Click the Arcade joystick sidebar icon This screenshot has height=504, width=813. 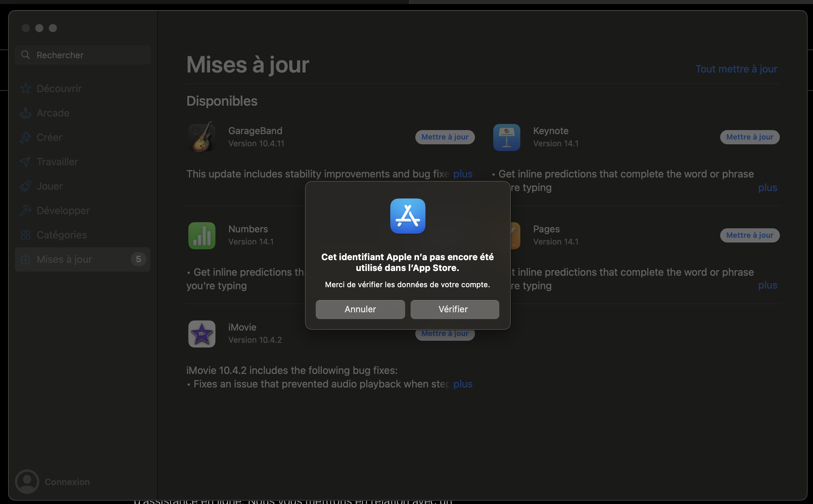point(25,113)
